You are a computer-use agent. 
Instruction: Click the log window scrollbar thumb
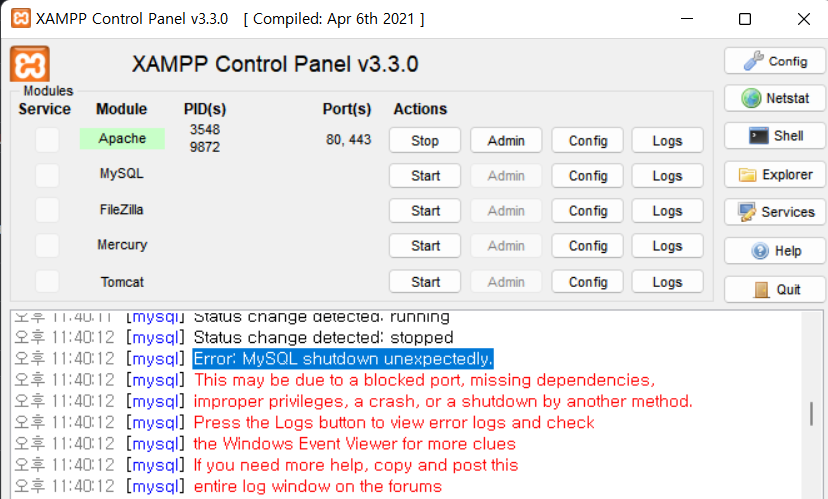click(812, 413)
